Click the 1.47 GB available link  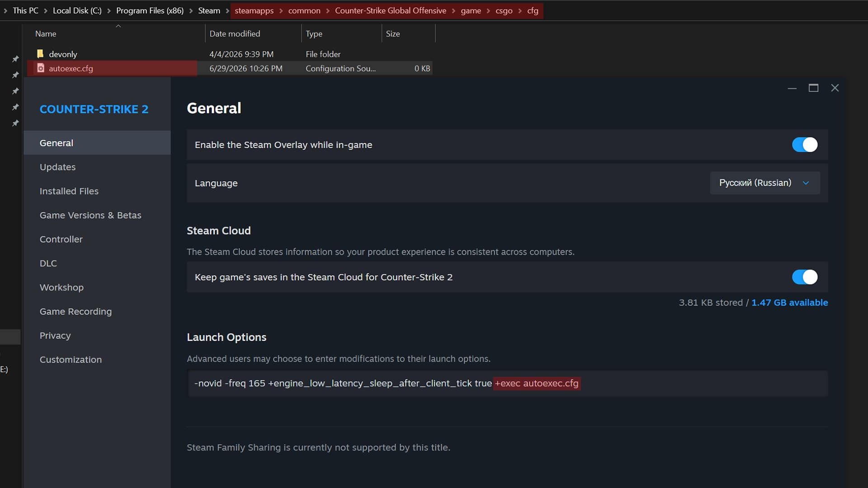(789, 303)
